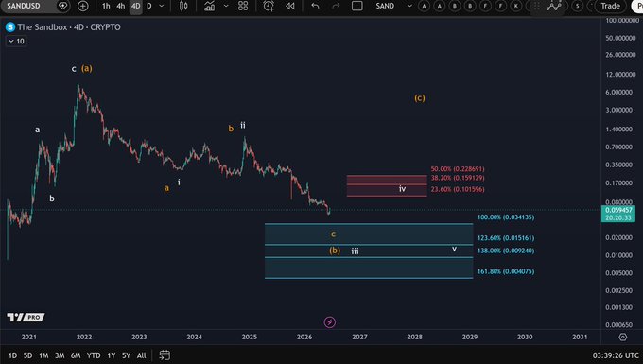643x364 pixels.
Task: Select the orange (b) wave label
Action: (x=335, y=251)
